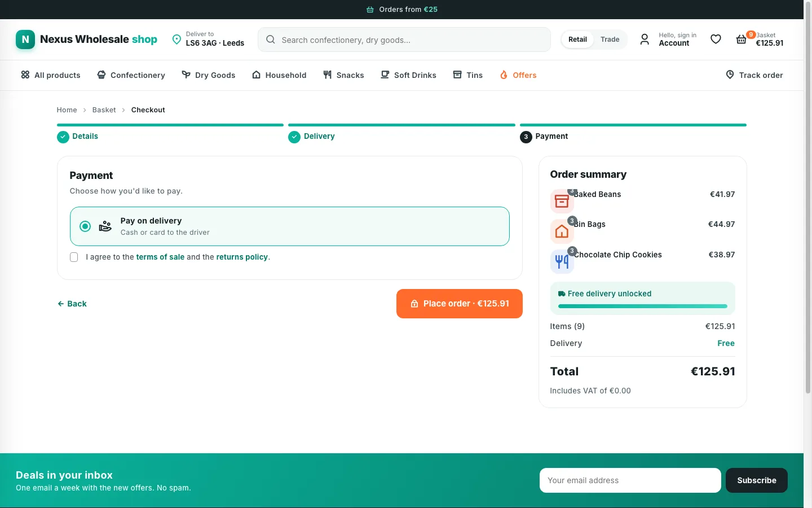Open the Household category

[279, 75]
